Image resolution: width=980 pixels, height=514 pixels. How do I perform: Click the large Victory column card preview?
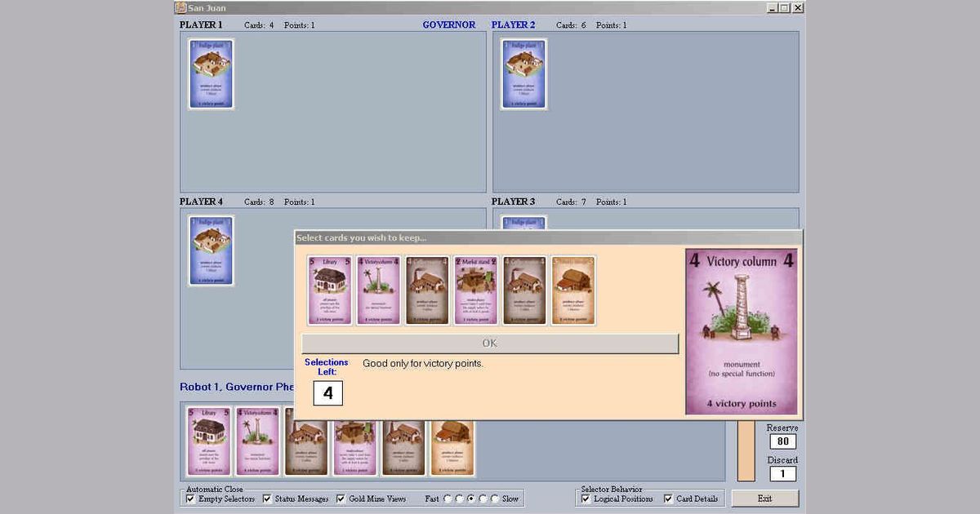pyautogui.click(x=742, y=331)
